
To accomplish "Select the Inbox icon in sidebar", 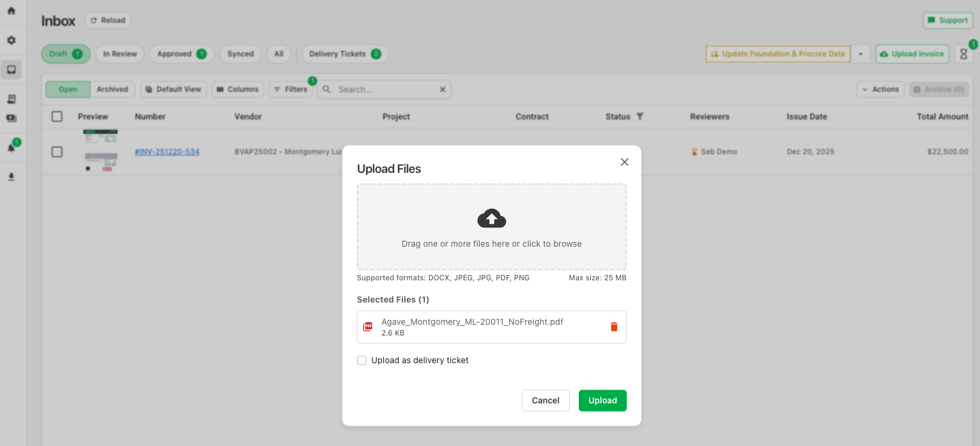I will tap(11, 70).
